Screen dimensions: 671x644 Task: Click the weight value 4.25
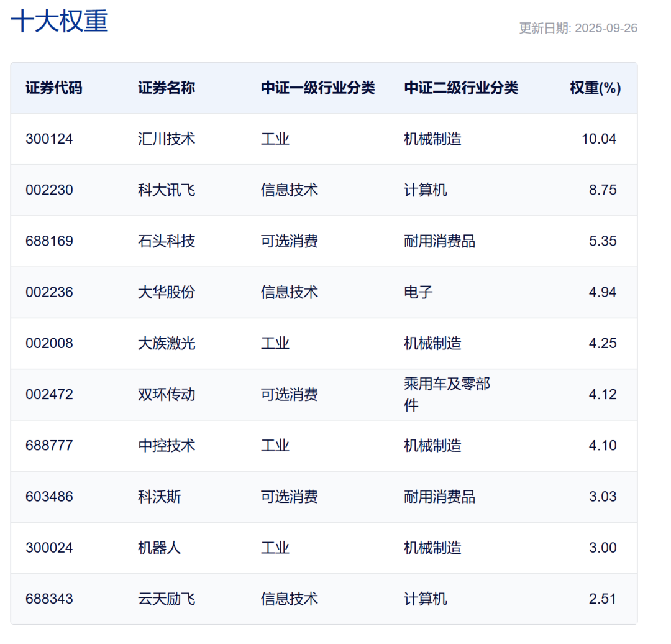click(x=603, y=343)
